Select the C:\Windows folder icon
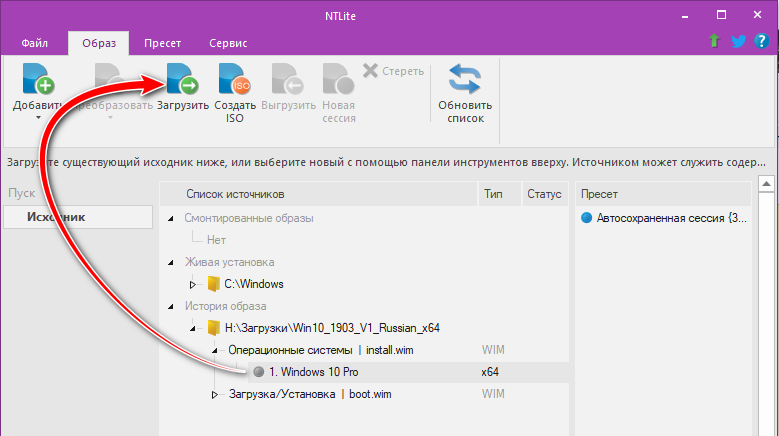 click(214, 284)
